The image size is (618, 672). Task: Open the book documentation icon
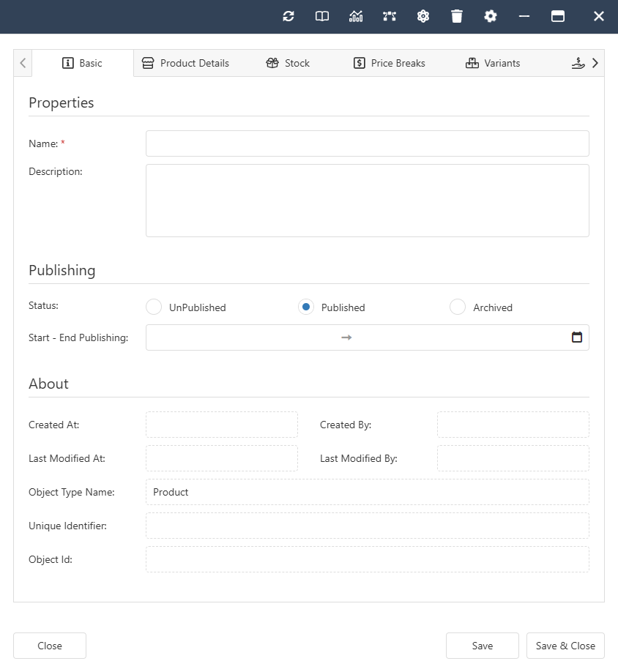point(322,16)
